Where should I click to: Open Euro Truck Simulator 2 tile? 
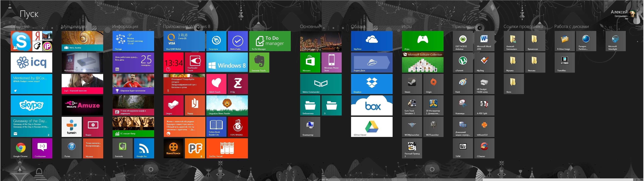[x=412, y=106]
